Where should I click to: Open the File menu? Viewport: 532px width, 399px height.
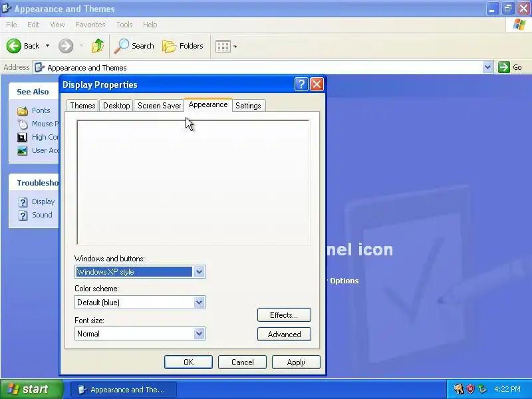[x=11, y=25]
